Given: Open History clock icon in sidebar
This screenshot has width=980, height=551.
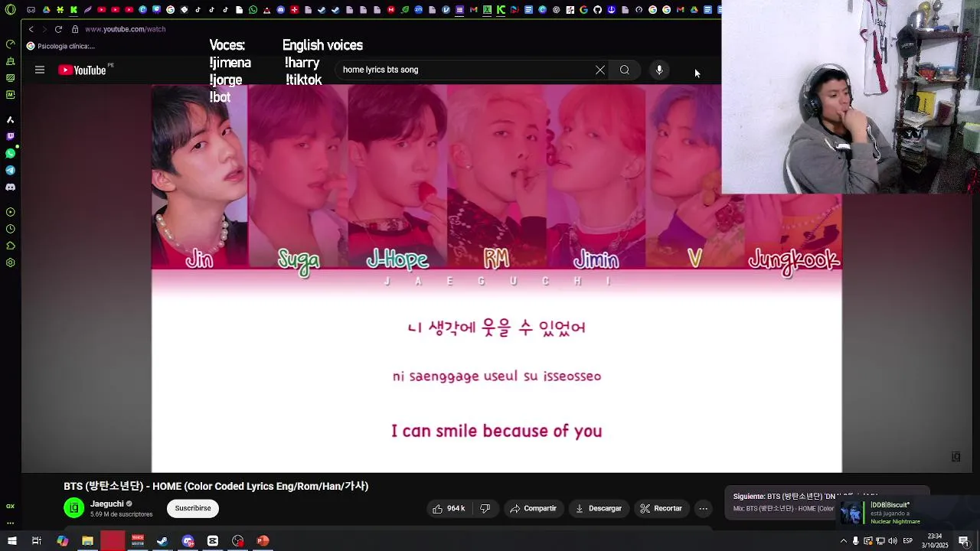Looking at the screenshot, I should 11,229.
